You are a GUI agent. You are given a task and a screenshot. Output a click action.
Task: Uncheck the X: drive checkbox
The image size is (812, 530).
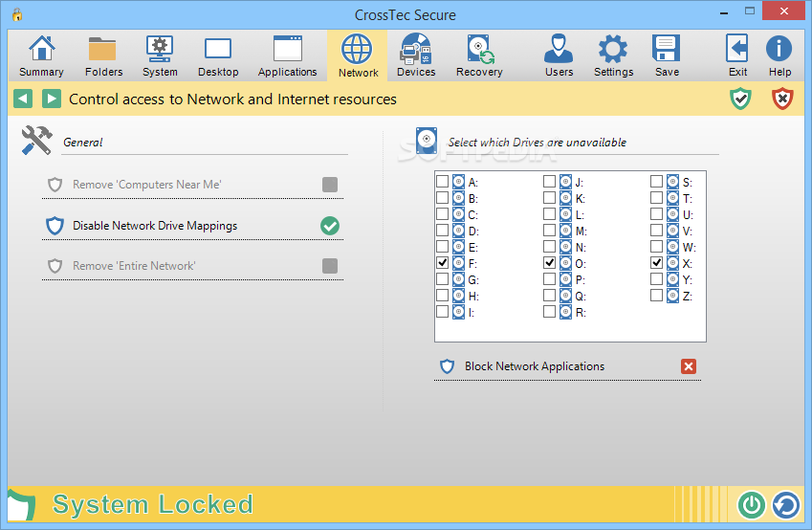[657, 263]
